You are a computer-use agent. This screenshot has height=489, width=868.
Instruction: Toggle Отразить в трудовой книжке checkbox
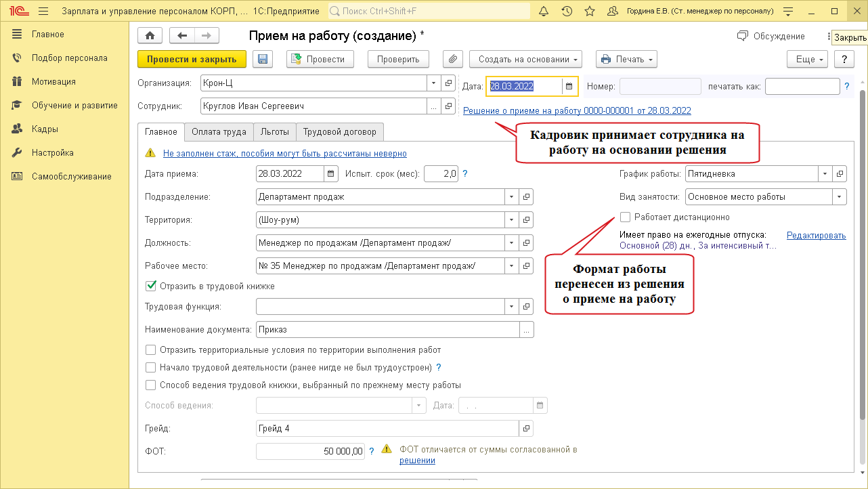pyautogui.click(x=151, y=286)
